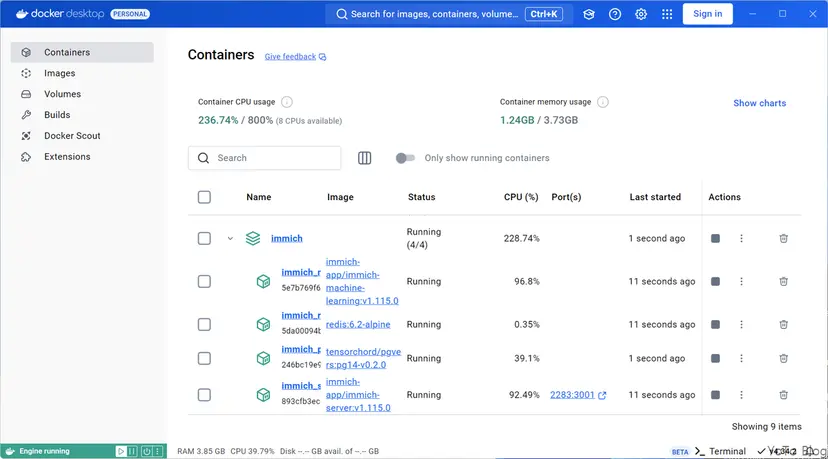Go to Images in sidebar
The height and width of the screenshot is (459, 828).
coord(82,73)
